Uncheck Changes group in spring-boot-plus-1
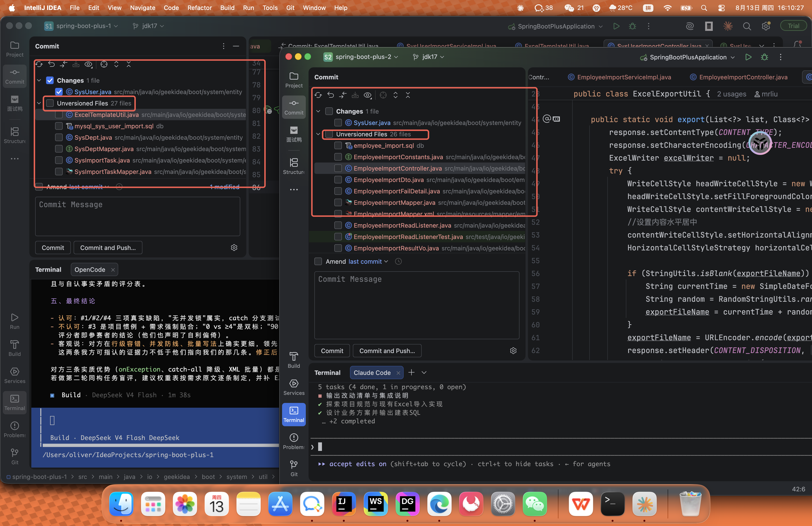812x526 pixels. coord(50,80)
